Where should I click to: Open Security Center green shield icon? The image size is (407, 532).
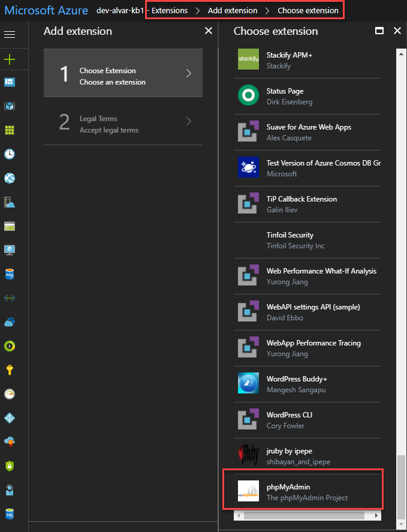(10, 466)
